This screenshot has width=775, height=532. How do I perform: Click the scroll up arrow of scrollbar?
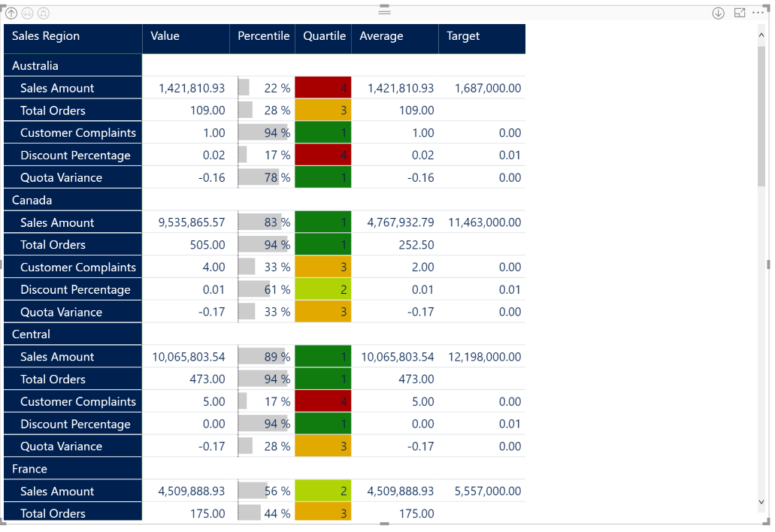(761, 35)
